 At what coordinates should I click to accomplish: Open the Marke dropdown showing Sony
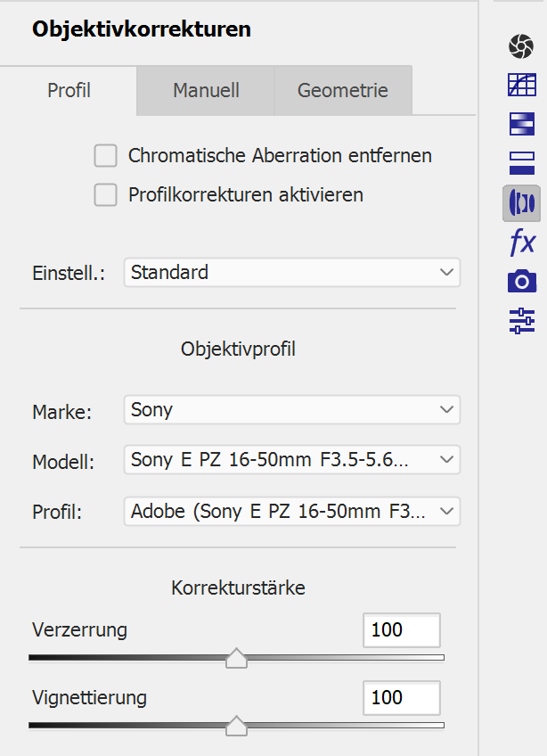click(292, 410)
